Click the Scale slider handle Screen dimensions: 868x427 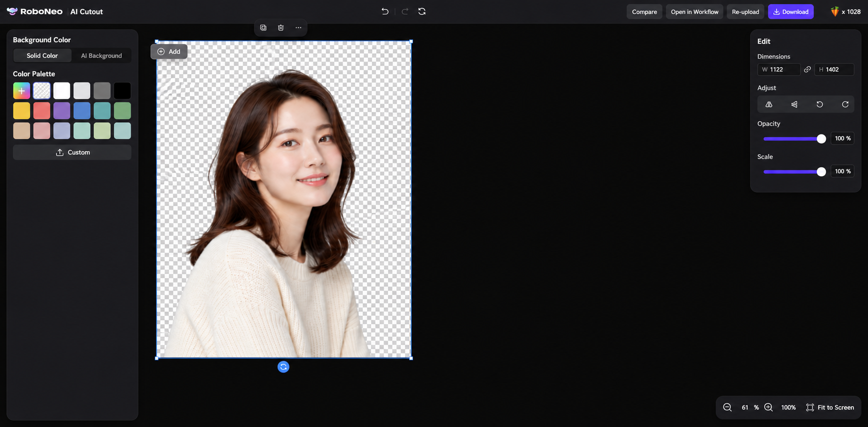[x=821, y=172]
